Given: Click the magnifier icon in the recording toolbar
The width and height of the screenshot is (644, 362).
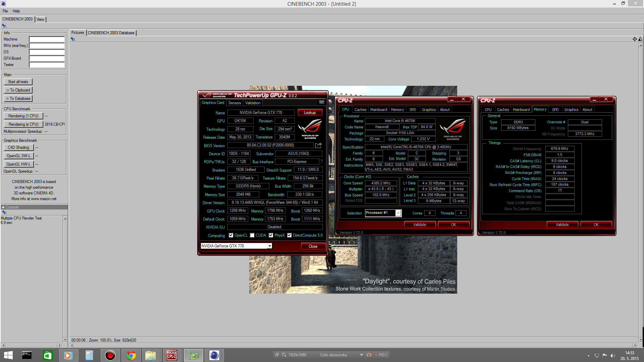Looking at the screenshot, I should tap(284, 355).
